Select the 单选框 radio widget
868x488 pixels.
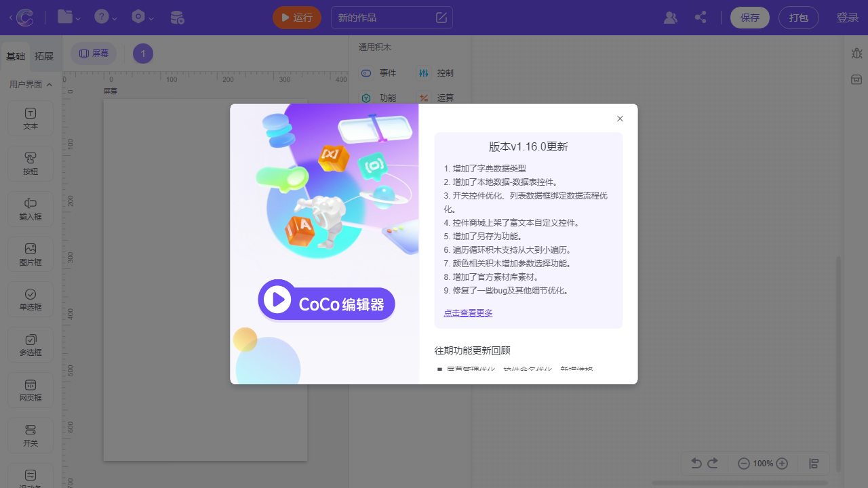point(31,299)
